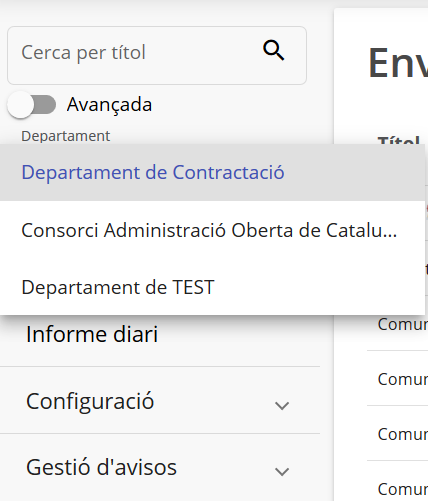Open the first Comun... table row
Screen dimensions: 428x501
point(403,324)
